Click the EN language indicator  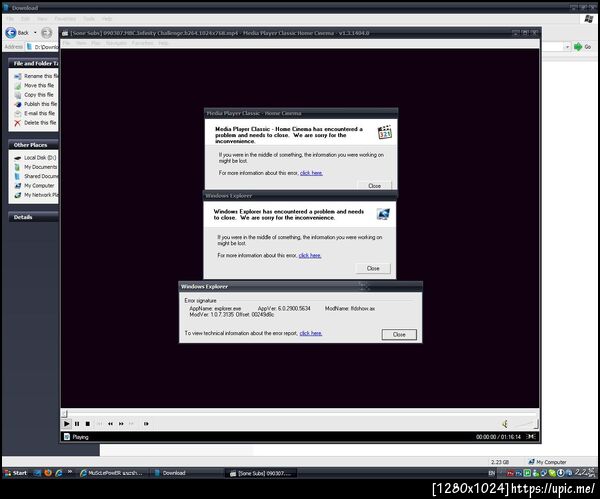point(492,473)
